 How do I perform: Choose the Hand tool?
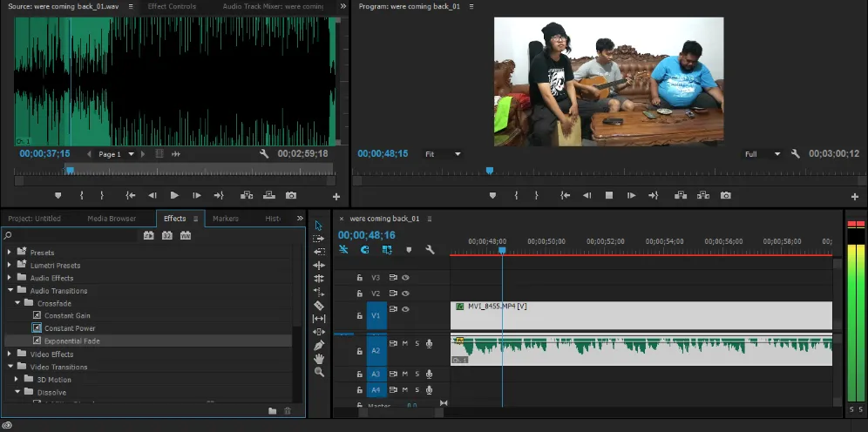tap(319, 358)
